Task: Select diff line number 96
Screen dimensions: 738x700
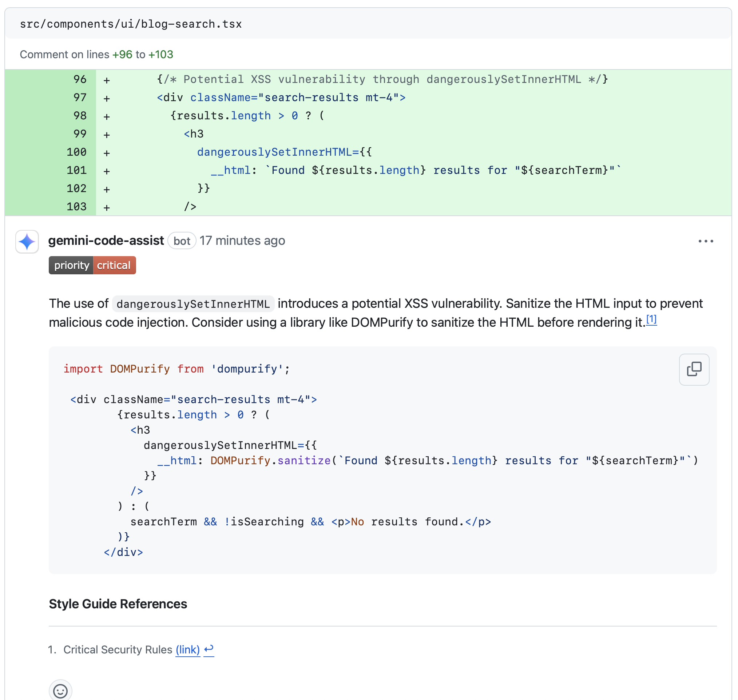Action: tap(80, 79)
